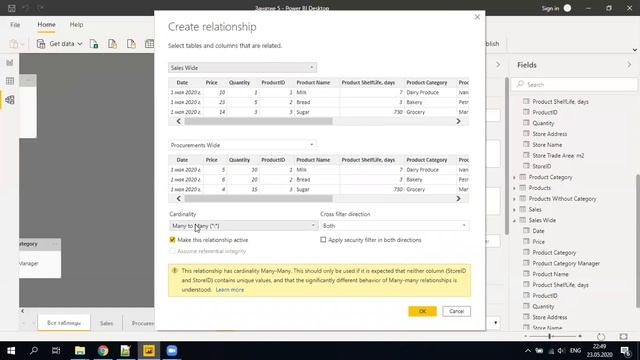Click OK to create relationship

(422, 311)
